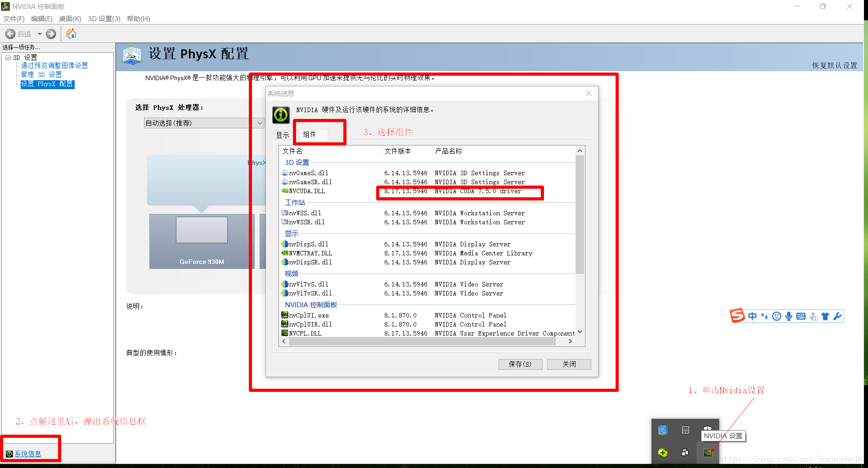868x468 pixels.
Task: Open the PhysX processor selection dropdown
Action: [x=204, y=123]
